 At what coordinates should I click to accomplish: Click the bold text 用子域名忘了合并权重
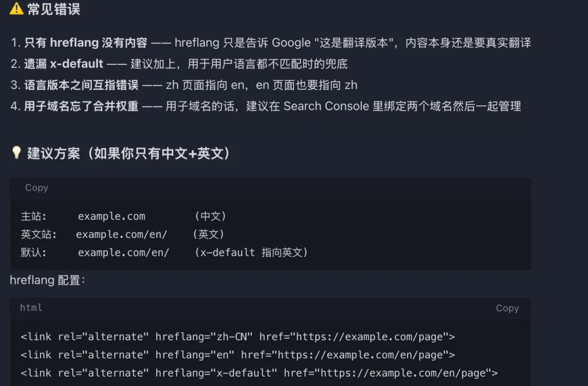point(81,106)
